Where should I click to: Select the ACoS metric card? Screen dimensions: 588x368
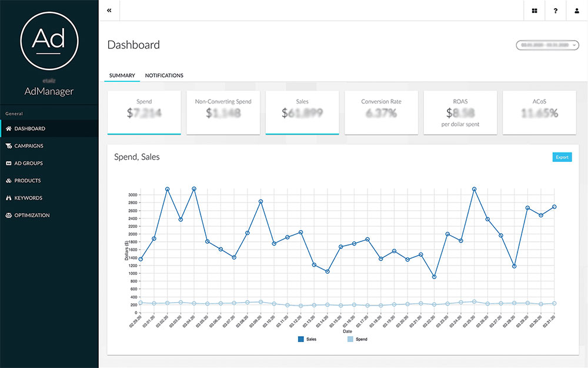(539, 112)
